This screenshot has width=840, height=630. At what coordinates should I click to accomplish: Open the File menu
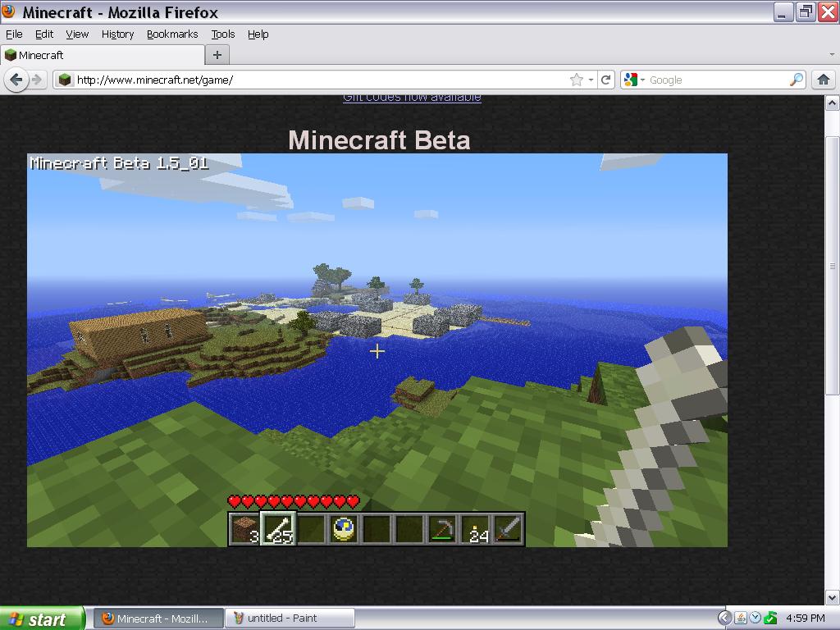(14, 34)
